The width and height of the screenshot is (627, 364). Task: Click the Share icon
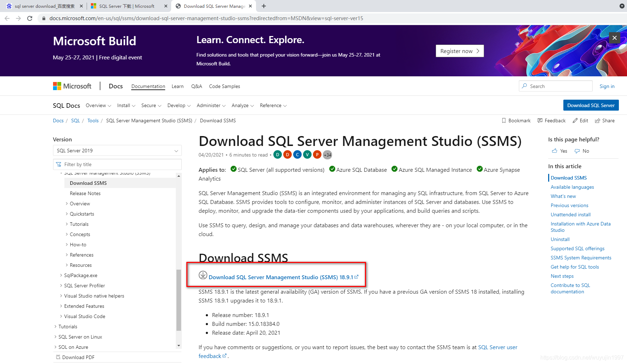598,121
